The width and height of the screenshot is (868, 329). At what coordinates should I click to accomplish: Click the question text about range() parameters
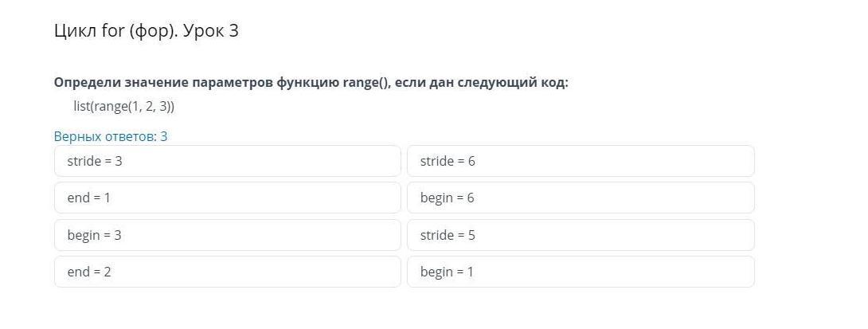tap(311, 83)
